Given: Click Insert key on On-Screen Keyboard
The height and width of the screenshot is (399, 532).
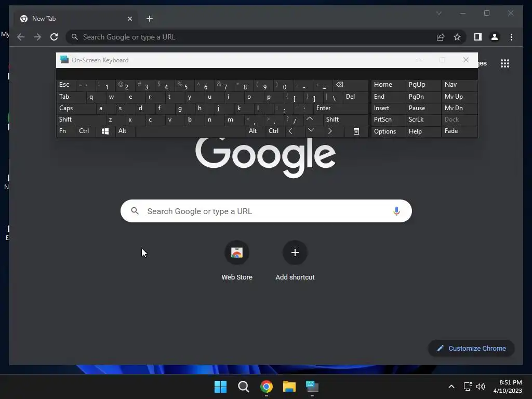Looking at the screenshot, I should [x=388, y=108].
